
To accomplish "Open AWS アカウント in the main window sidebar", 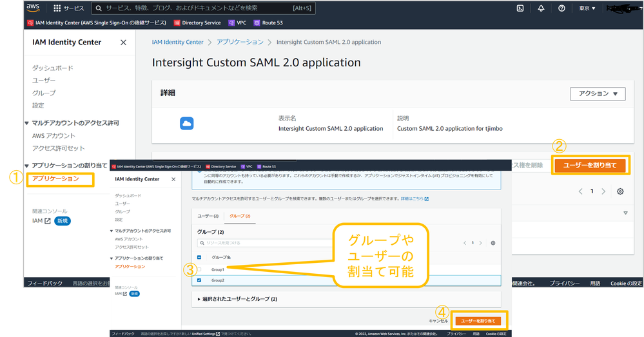I will (x=54, y=135).
